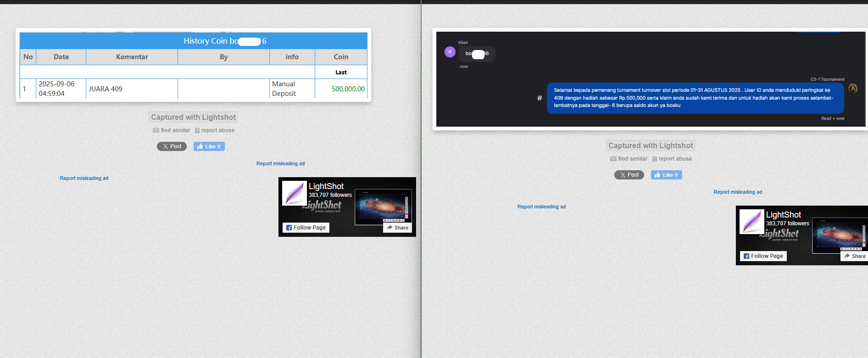868x358 pixels.
Task: Click the 'Komentar' column header
Action: (x=132, y=57)
